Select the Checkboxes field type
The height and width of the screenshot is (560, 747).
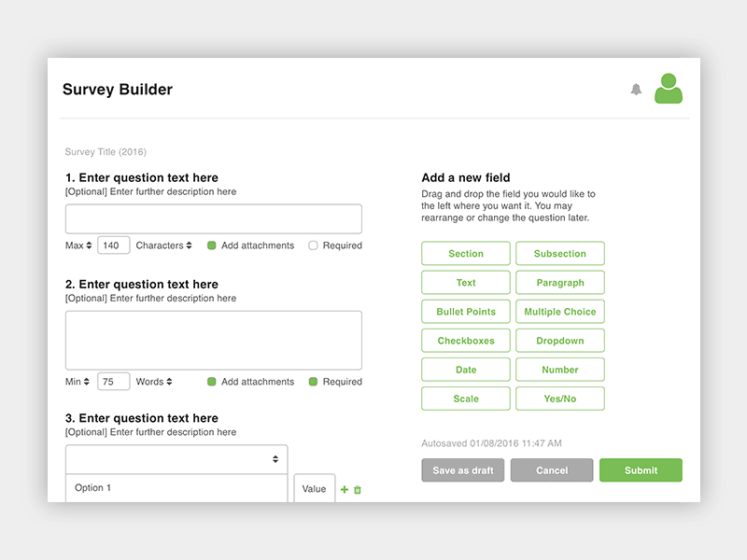[466, 341]
